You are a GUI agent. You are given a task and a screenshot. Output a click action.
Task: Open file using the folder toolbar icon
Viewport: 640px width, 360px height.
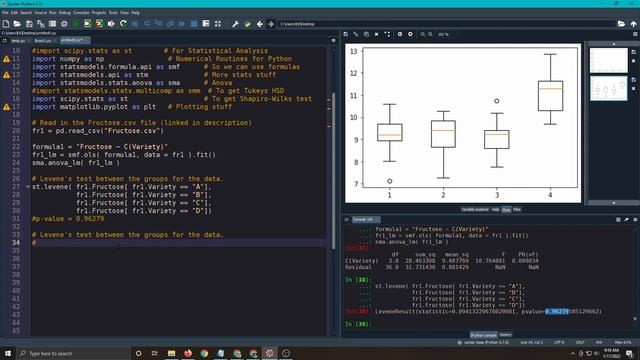tap(17, 24)
